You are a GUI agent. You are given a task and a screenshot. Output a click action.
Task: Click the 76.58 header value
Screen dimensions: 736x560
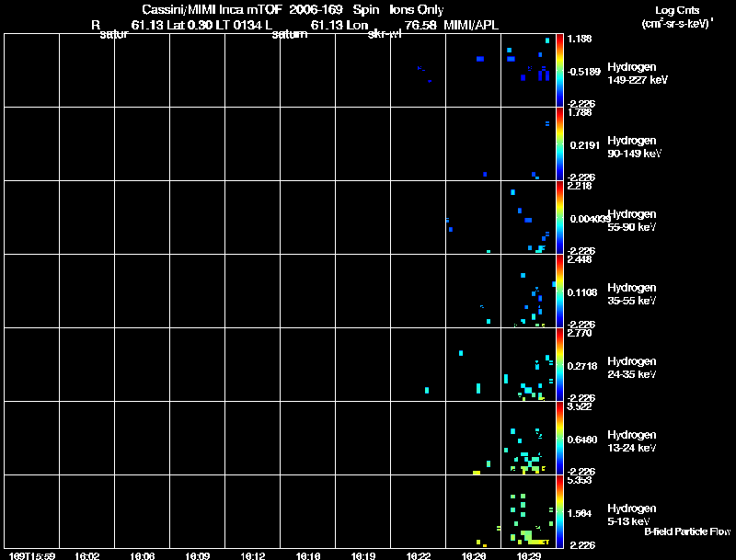[419, 25]
